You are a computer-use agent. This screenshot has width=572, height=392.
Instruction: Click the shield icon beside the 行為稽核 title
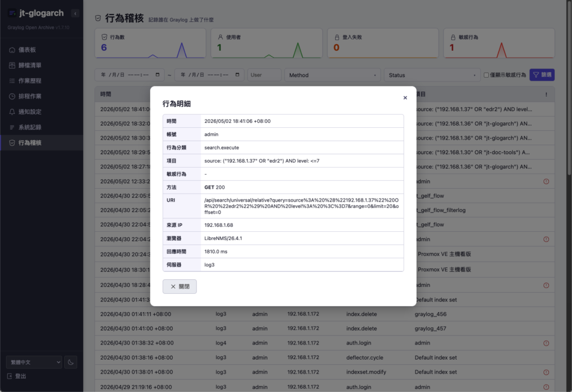pyautogui.click(x=98, y=18)
